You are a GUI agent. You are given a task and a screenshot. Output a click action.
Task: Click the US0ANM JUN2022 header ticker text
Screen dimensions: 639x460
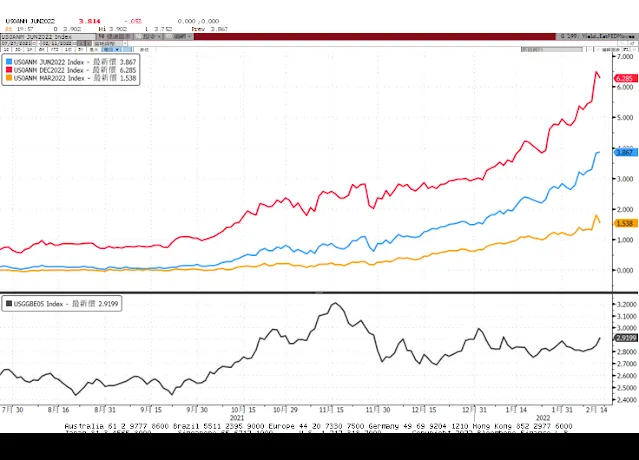pyautogui.click(x=30, y=21)
